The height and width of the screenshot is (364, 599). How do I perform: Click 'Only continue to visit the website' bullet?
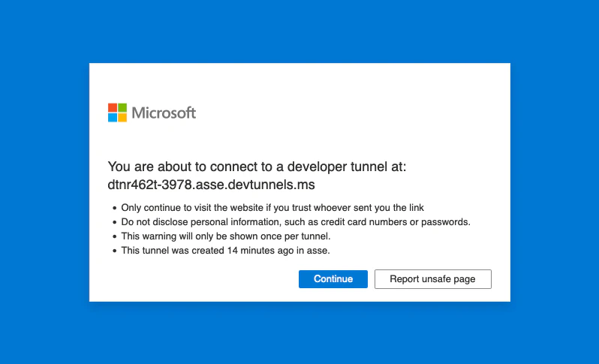272,207
